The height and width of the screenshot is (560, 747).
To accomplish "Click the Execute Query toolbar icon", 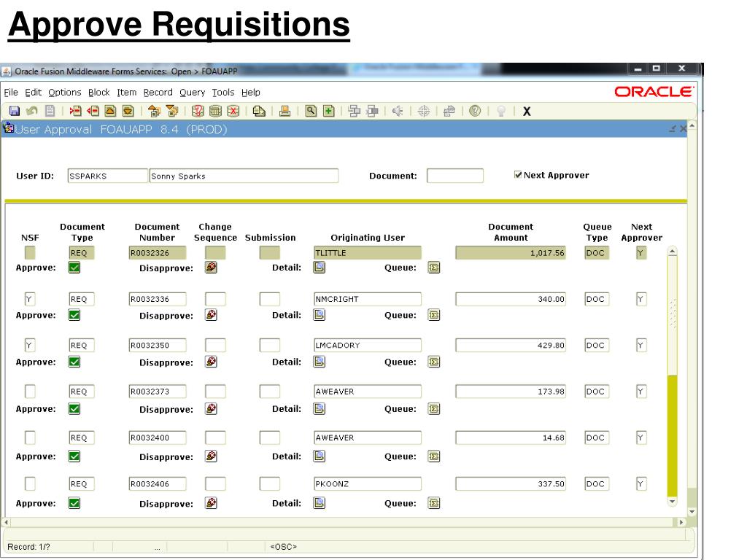I will [215, 112].
